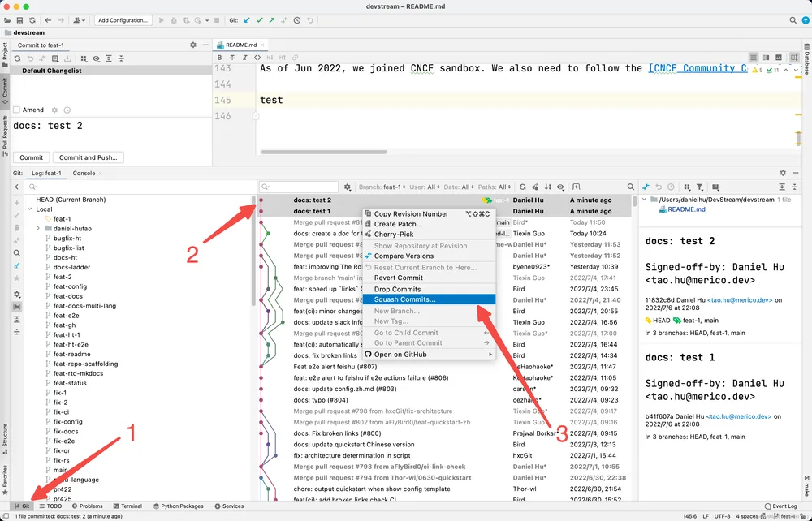Choose Squash Commits... in context menu
The image size is (812, 521).
429,299
